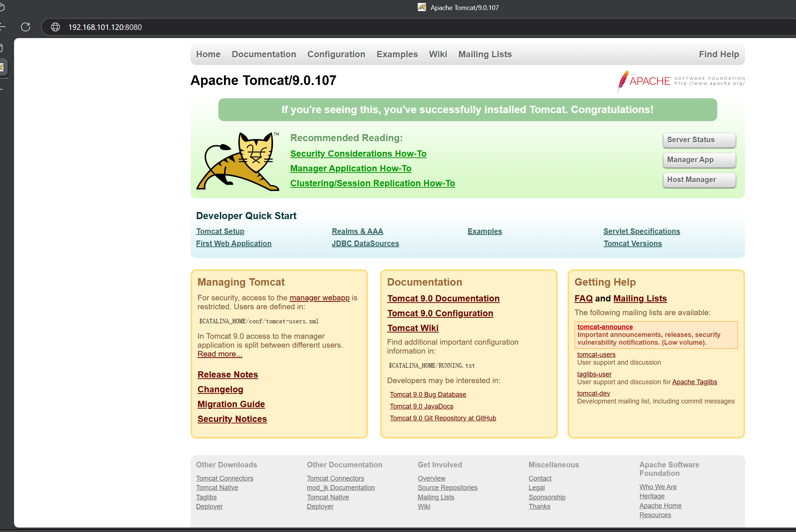Open the Tomcat Setup link
This screenshot has height=532, width=796.
(220, 231)
